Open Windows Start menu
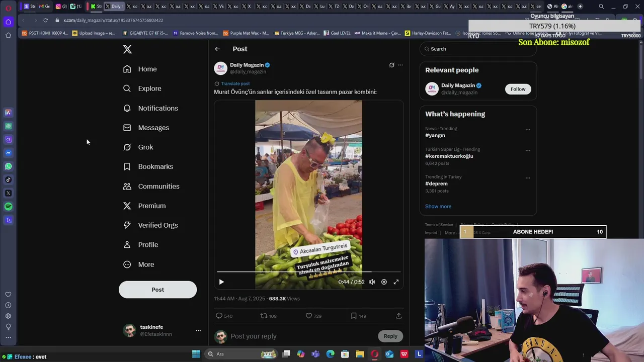Image resolution: width=644 pixels, height=362 pixels. [x=196, y=354]
